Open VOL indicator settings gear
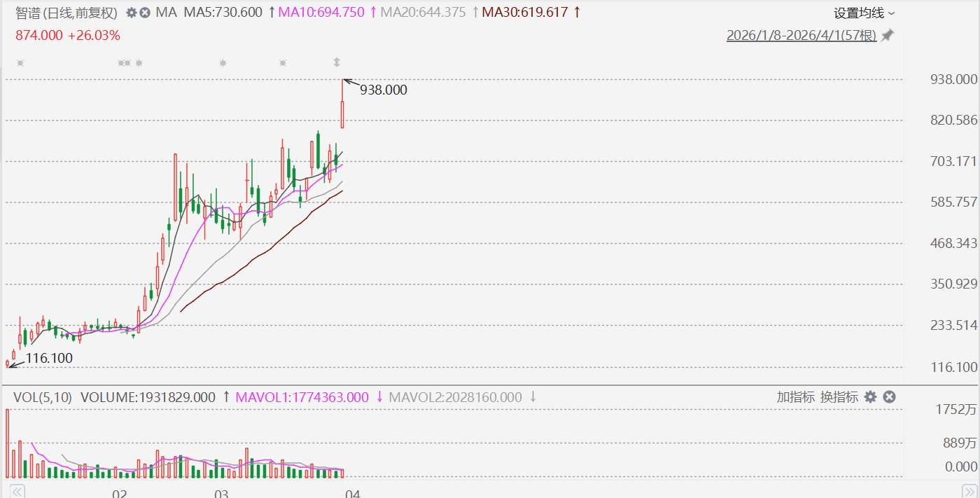 pyautogui.click(x=870, y=397)
